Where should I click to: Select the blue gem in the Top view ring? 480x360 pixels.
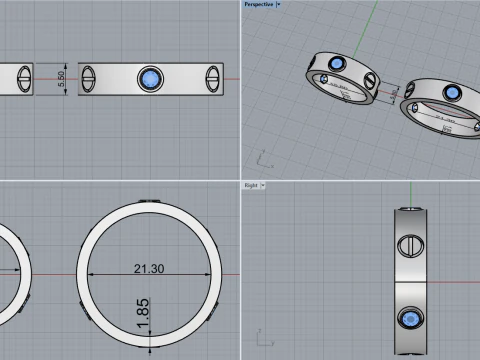[150, 79]
